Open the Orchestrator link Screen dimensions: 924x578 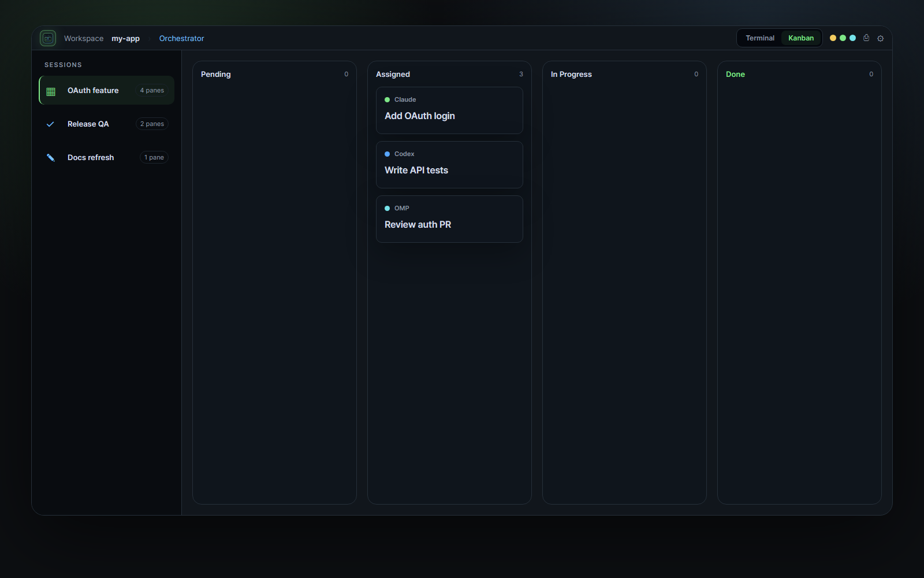[182, 39]
